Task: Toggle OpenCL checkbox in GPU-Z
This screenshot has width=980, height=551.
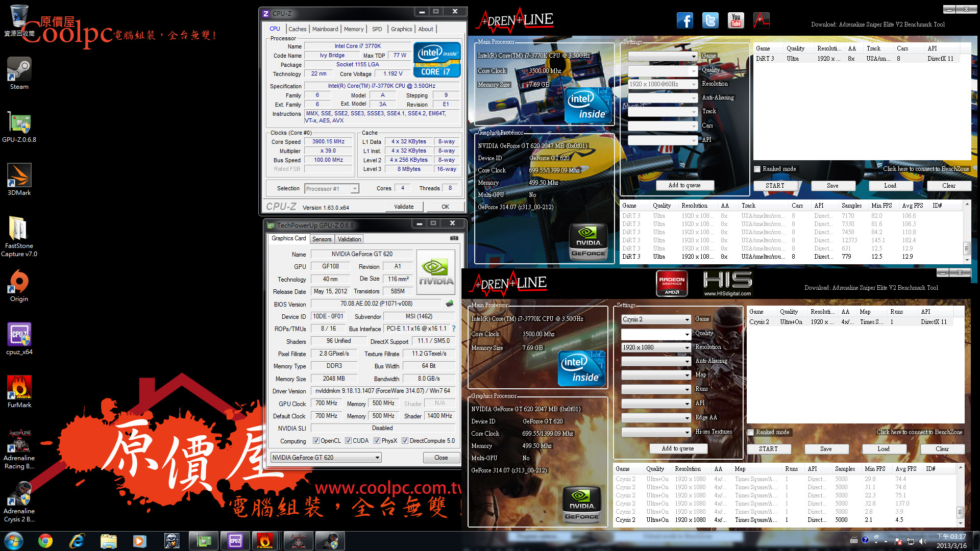Action: 316,441
